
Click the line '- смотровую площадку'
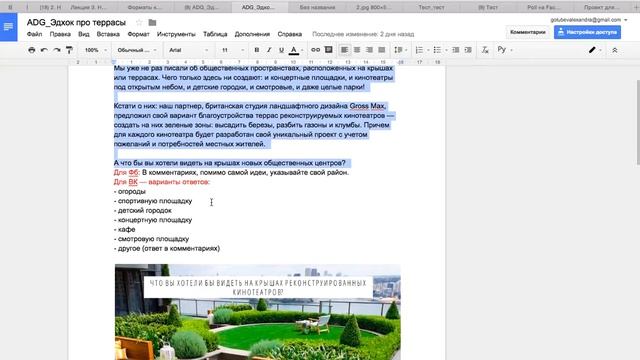coord(151,239)
